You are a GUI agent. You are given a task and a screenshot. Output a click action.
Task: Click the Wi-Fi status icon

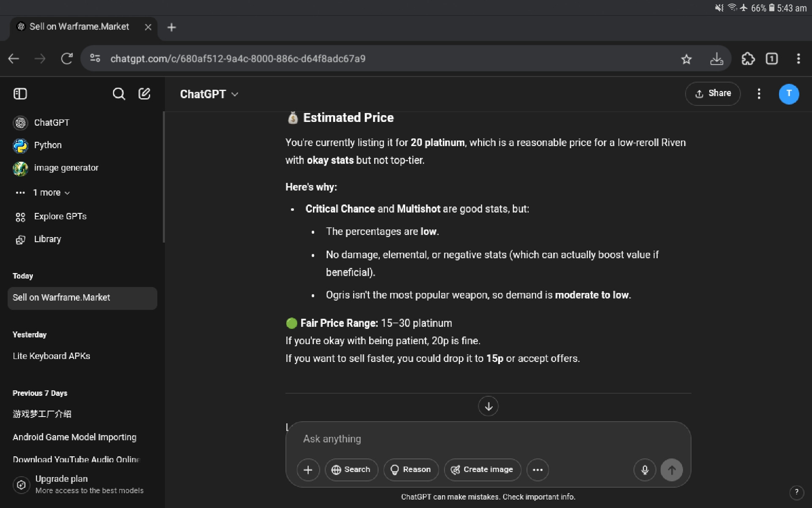coord(732,8)
